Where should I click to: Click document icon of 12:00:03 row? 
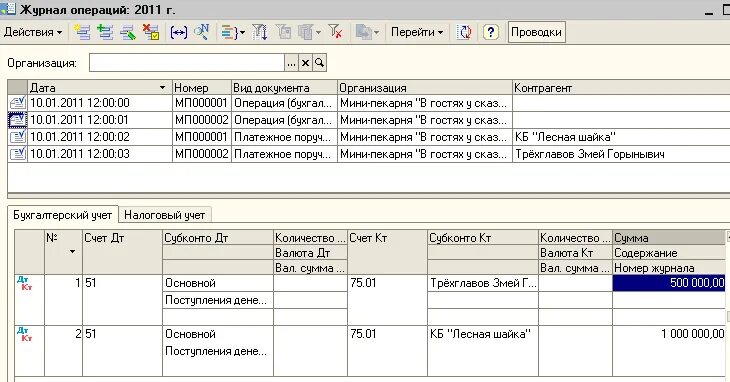(18, 154)
